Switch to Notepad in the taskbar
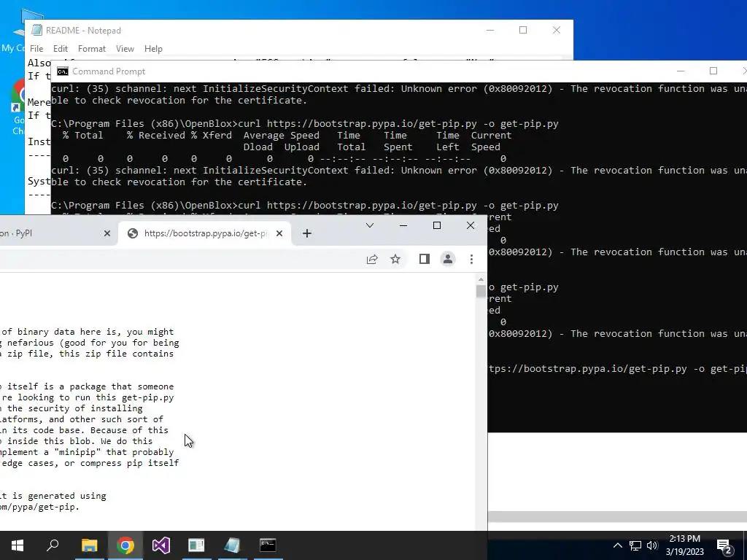The height and width of the screenshot is (560, 747). click(232, 545)
